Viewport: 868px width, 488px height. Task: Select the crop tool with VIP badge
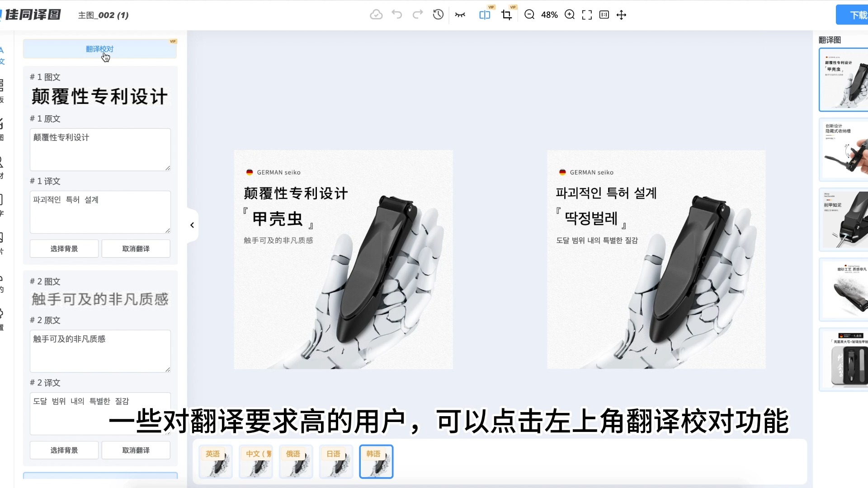pos(507,14)
